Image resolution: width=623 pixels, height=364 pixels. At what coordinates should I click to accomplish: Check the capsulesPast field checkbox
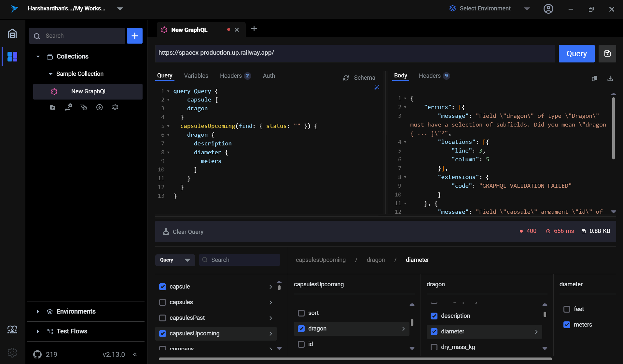click(x=163, y=318)
